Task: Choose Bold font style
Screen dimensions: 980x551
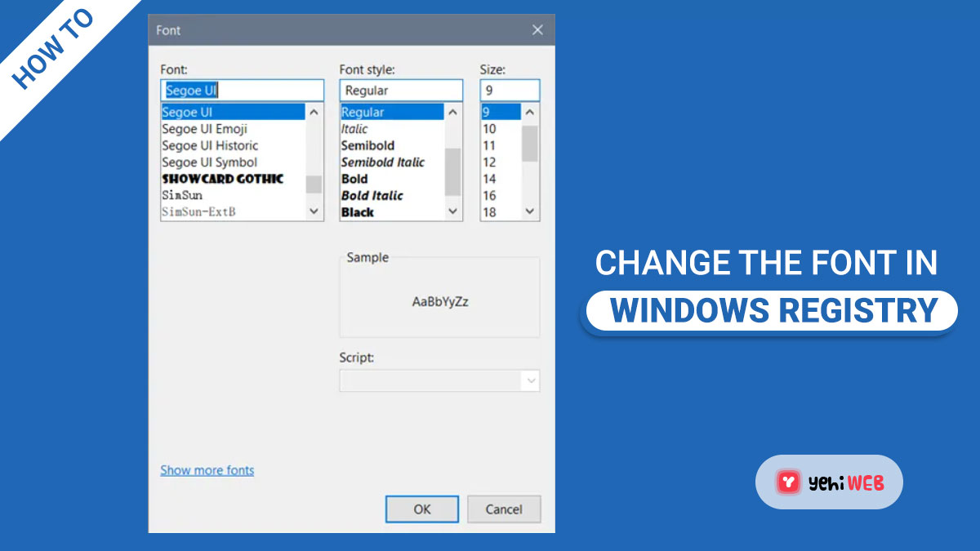Action: coord(354,179)
